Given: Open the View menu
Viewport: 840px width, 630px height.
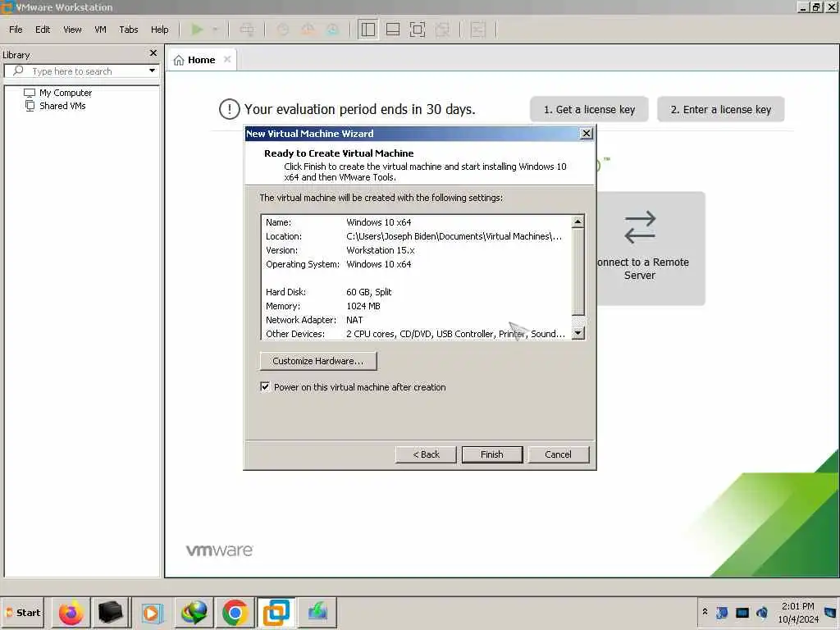Looking at the screenshot, I should click(x=72, y=30).
